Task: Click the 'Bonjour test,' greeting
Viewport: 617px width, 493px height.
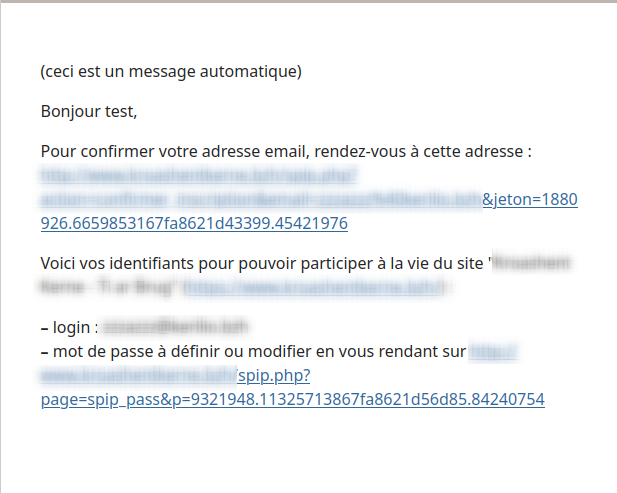Action: click(x=89, y=111)
